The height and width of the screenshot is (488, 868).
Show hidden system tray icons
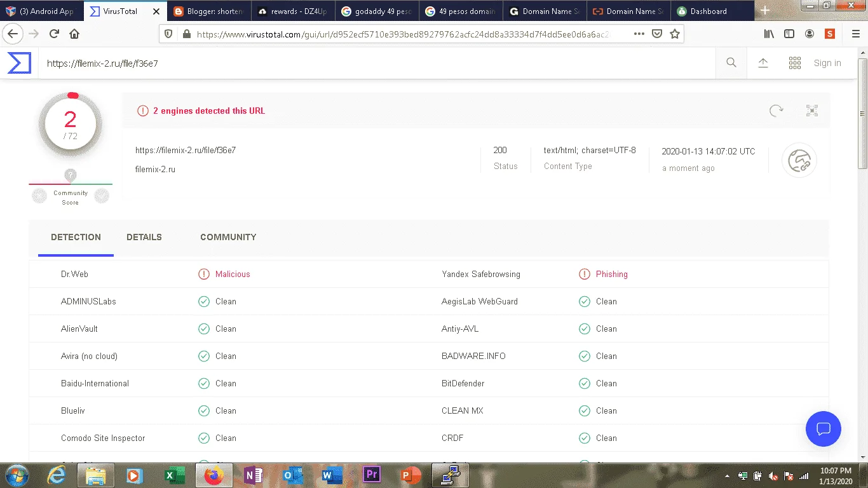click(x=727, y=476)
